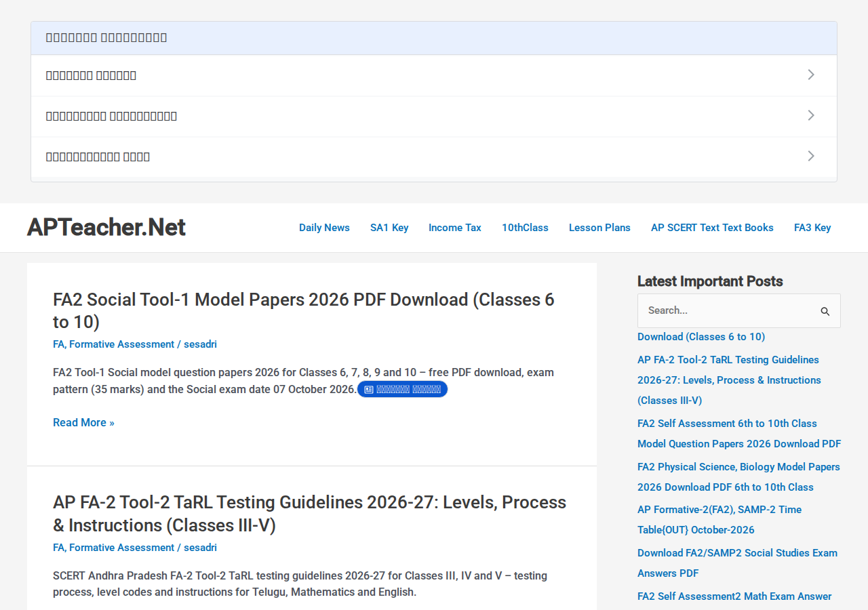
Task: Select 10thClass in the navigation bar
Action: coord(525,228)
